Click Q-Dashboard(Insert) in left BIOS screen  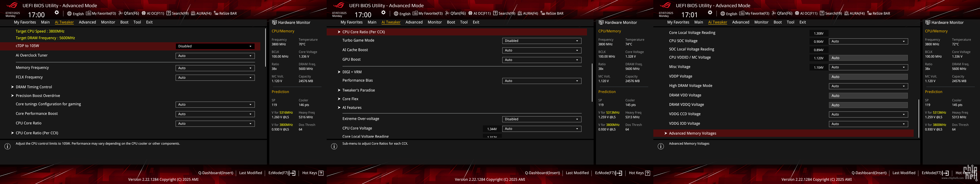coord(216,173)
